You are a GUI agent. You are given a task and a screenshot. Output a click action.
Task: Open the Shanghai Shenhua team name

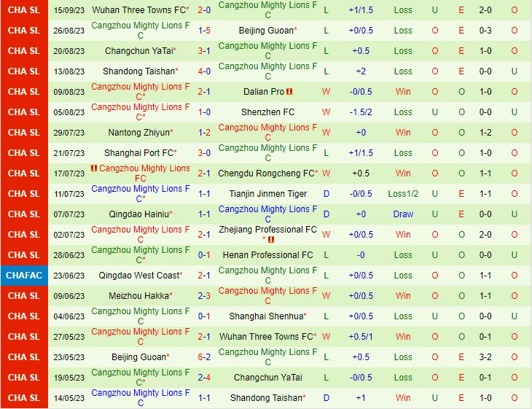pos(266,316)
